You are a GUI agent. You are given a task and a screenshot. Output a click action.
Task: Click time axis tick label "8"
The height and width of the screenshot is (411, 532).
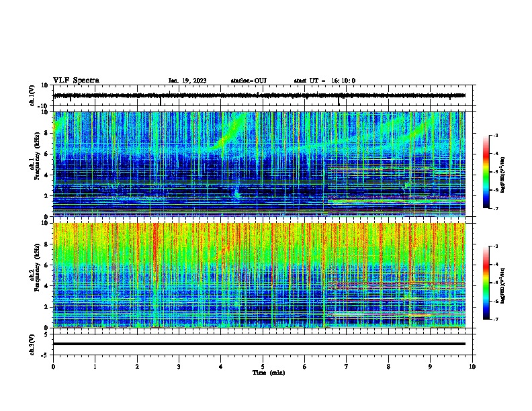388,367
